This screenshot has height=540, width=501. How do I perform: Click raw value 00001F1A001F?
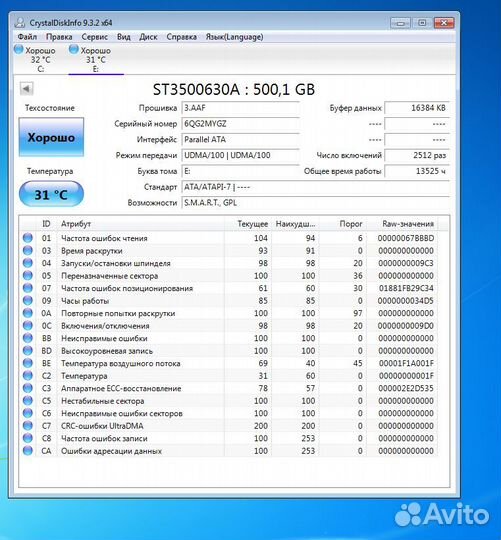(406, 363)
